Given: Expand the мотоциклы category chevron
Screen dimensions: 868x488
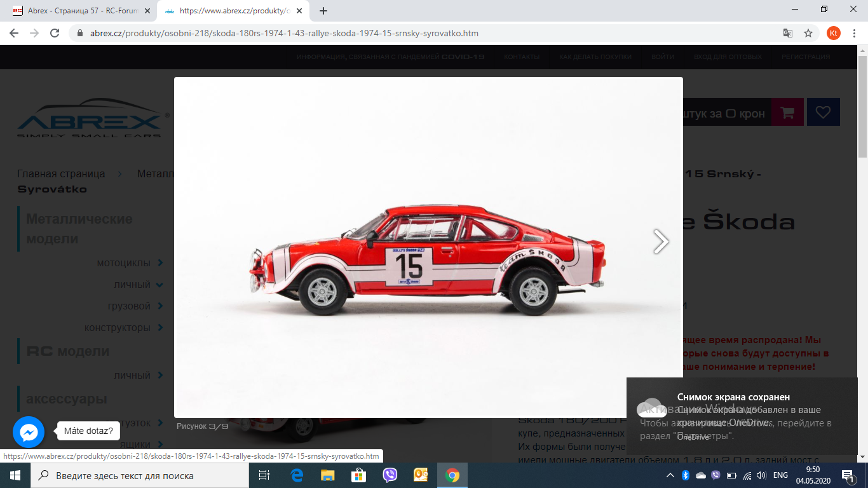Looking at the screenshot, I should (x=160, y=262).
